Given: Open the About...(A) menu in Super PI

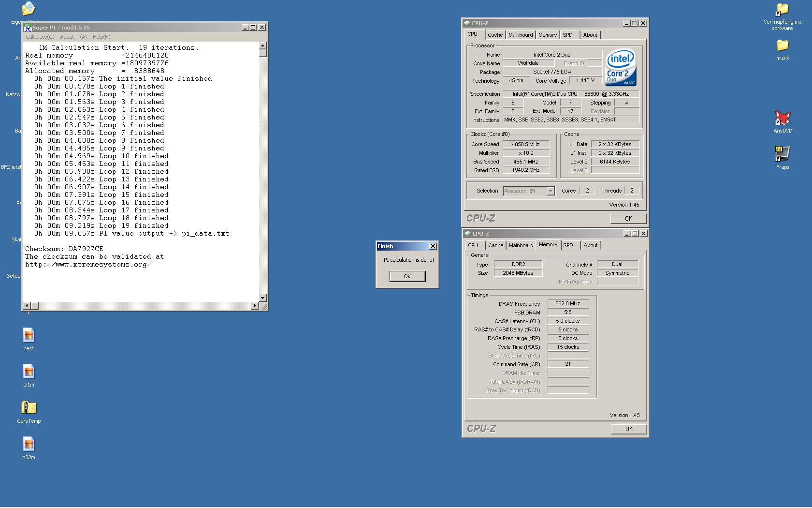Looking at the screenshot, I should [x=73, y=37].
